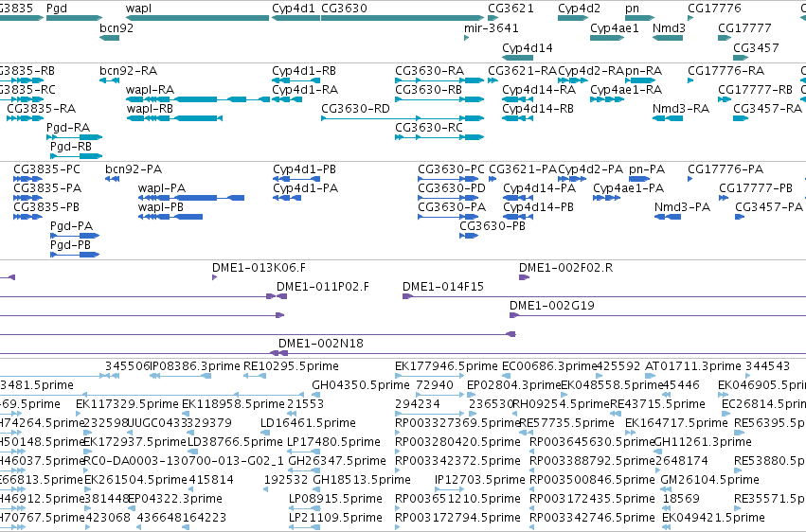Click the Cyp4d14-PA protein feature

[x=518, y=198]
